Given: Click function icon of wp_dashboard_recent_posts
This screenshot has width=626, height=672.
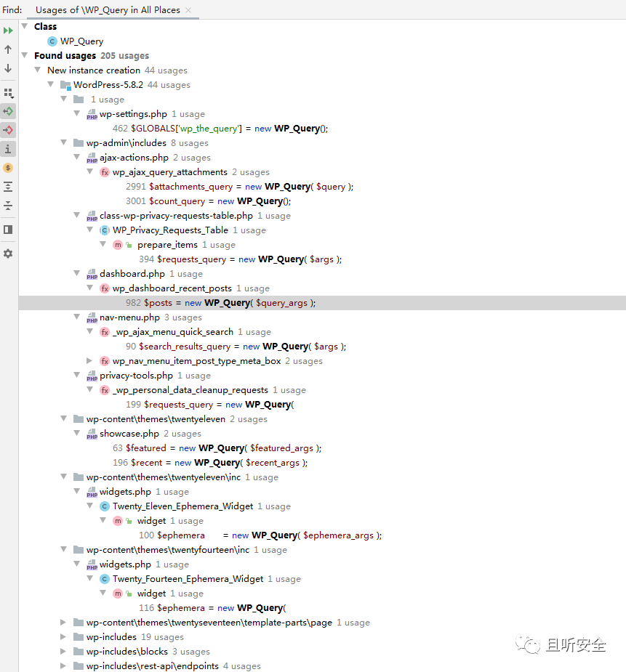Looking at the screenshot, I should (105, 288).
